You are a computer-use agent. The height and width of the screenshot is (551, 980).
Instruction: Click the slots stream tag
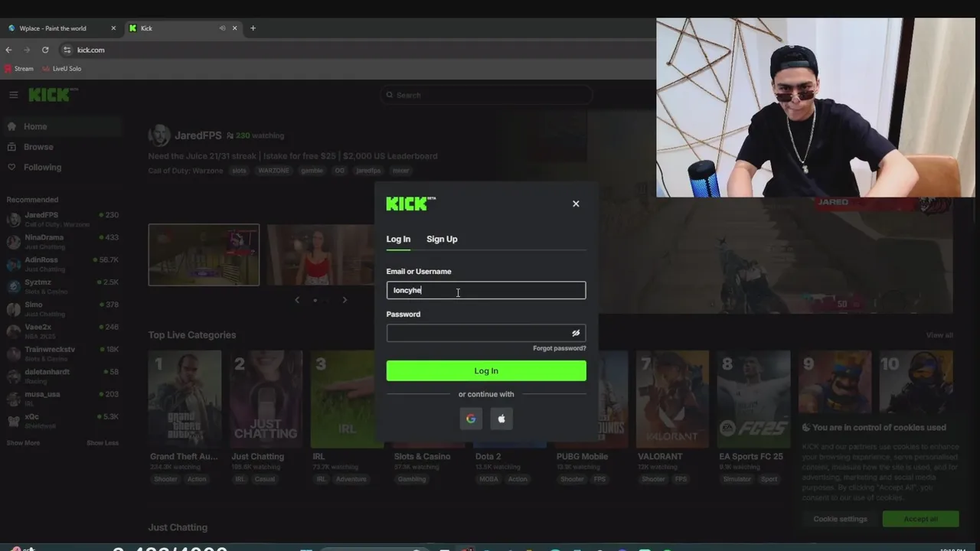coord(240,171)
